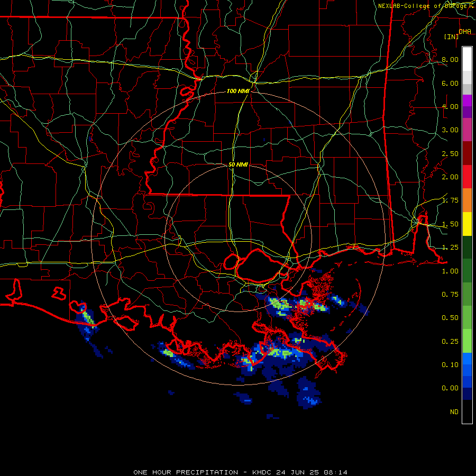
Task: Click the ONE HOUR PRECIPITATION caption
Action: [x=186, y=472]
